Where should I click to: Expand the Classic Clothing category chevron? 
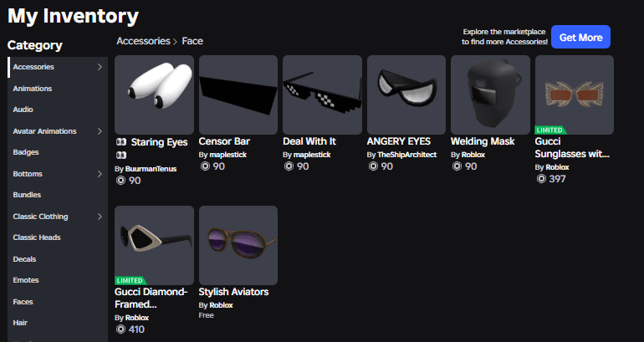[x=100, y=217]
